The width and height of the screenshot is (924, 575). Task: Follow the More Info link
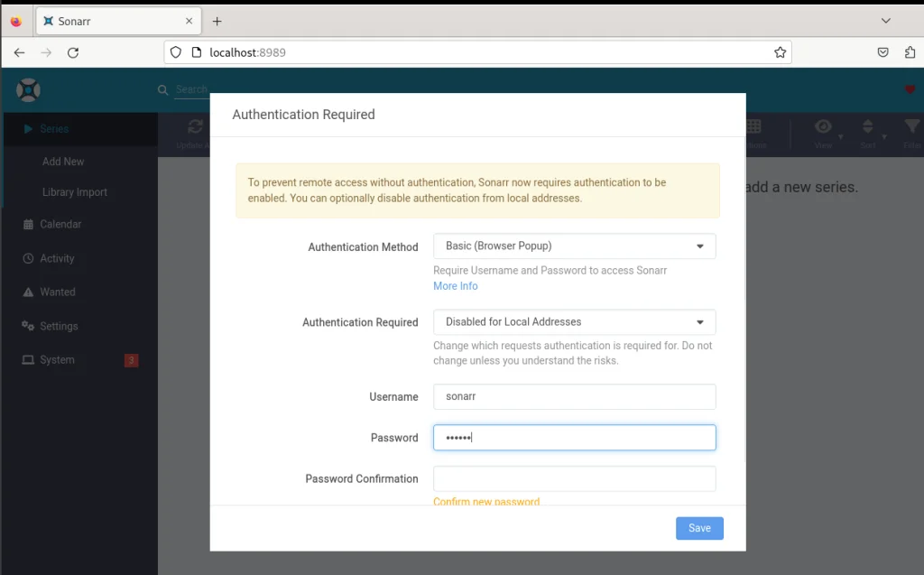coord(455,286)
